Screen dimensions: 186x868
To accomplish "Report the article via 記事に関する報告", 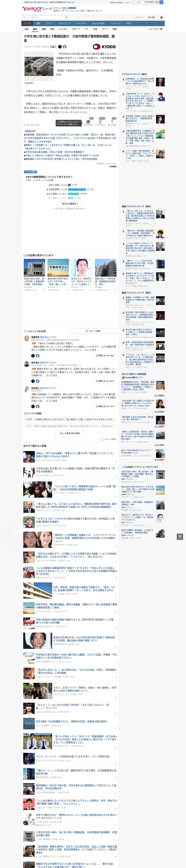I will click(31, 125).
